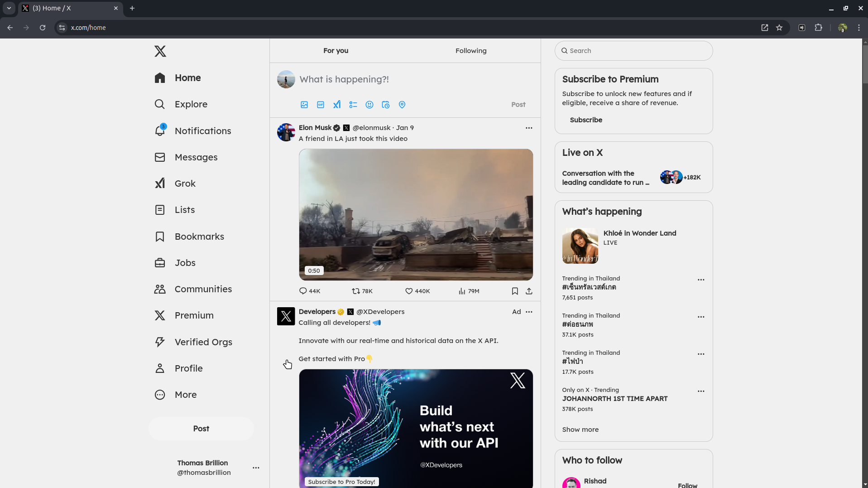Image resolution: width=868 pixels, height=488 pixels.
Task: Switch to the Following tab
Action: [470, 51]
